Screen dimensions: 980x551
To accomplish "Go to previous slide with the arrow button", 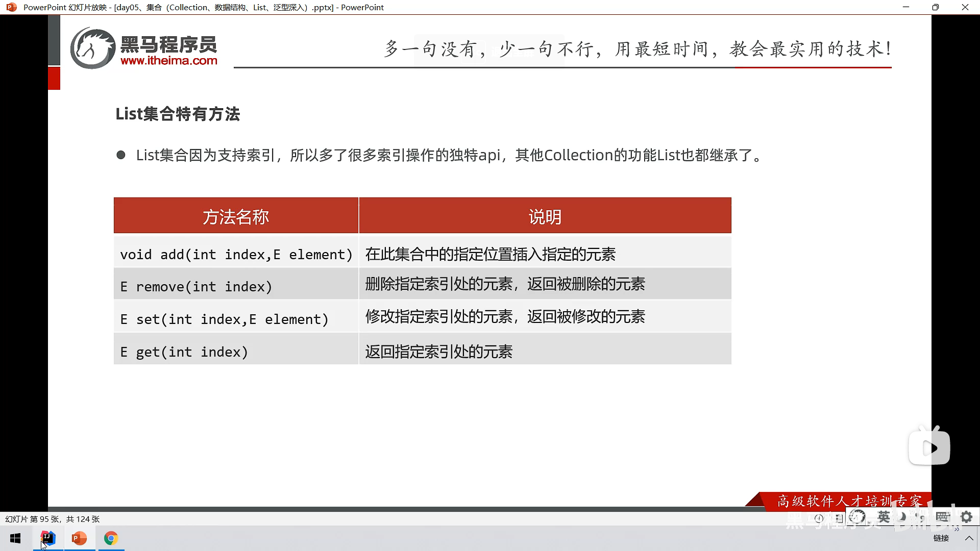I will coord(819,518).
